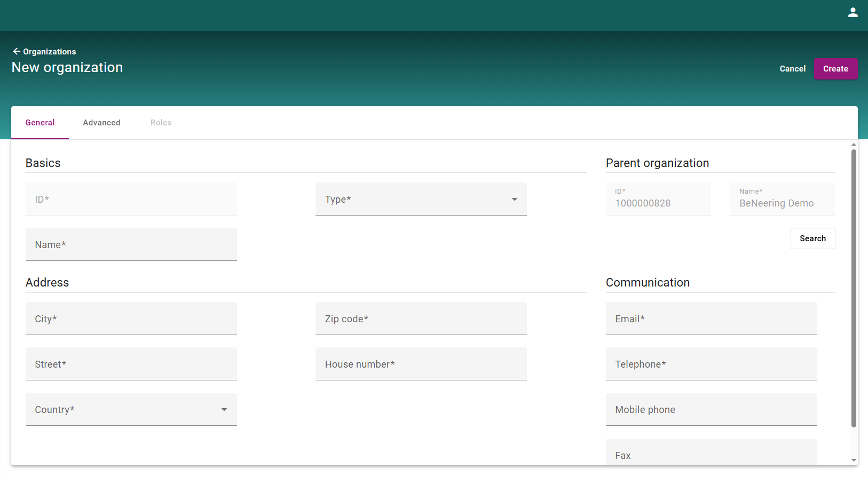Cancel the new organization form
The height and width of the screenshot is (477, 868).
792,69
